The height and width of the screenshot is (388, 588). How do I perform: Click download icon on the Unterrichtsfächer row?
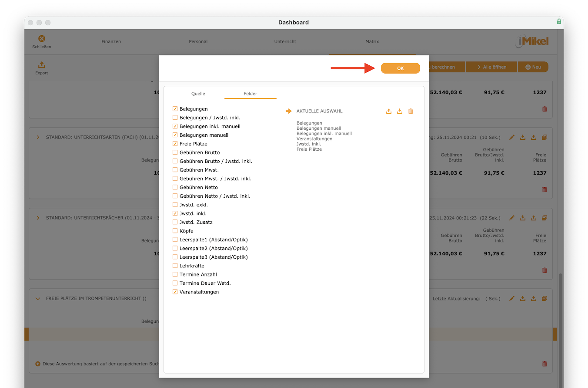point(523,218)
